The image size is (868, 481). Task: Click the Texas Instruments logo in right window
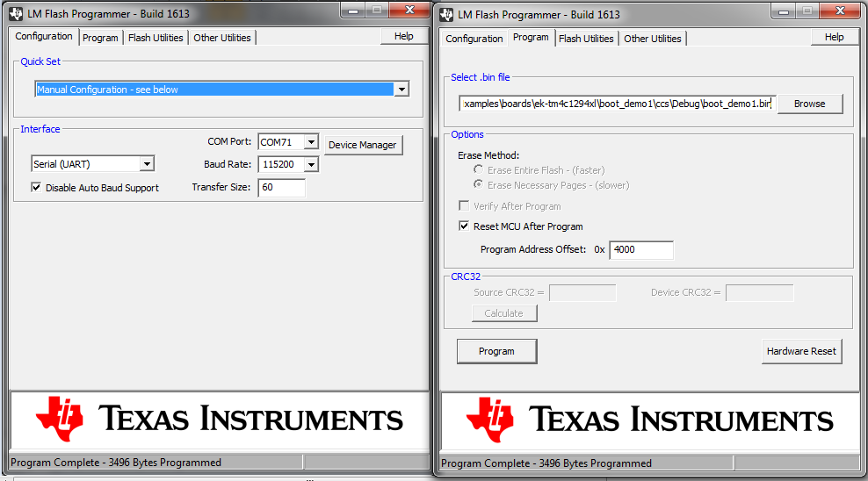[x=650, y=420]
